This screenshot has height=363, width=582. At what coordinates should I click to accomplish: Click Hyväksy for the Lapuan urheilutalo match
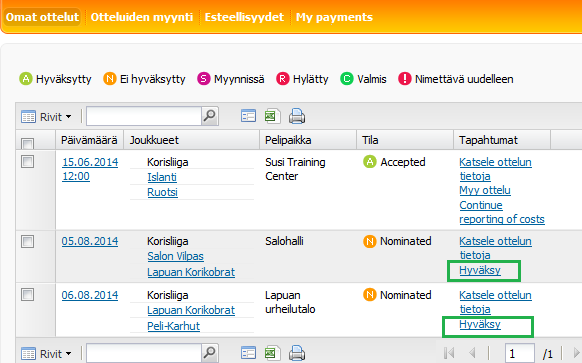(480, 324)
